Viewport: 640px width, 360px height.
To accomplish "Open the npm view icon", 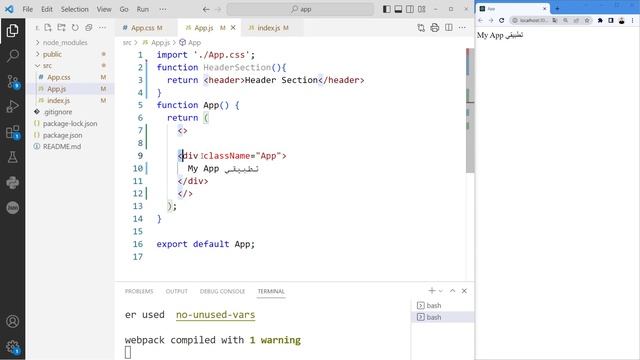I will 12,208.
